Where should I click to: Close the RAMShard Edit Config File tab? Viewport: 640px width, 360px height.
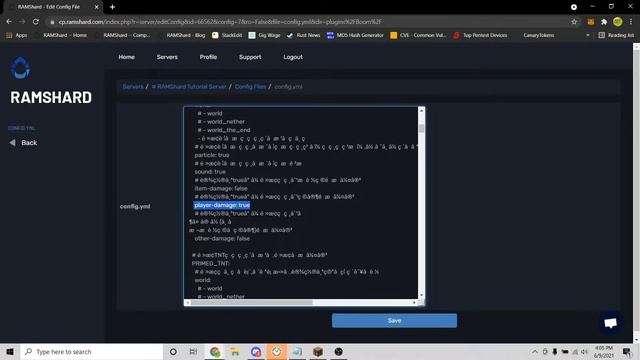[x=97, y=7]
